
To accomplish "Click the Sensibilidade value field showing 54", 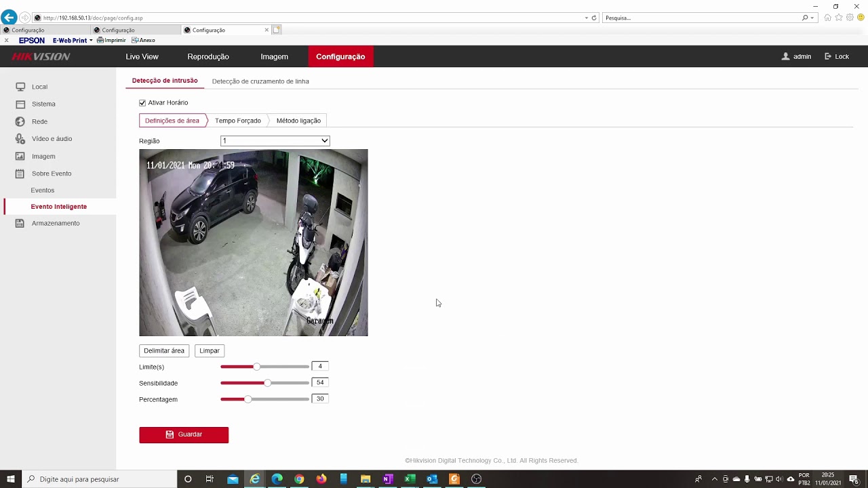I will (320, 383).
